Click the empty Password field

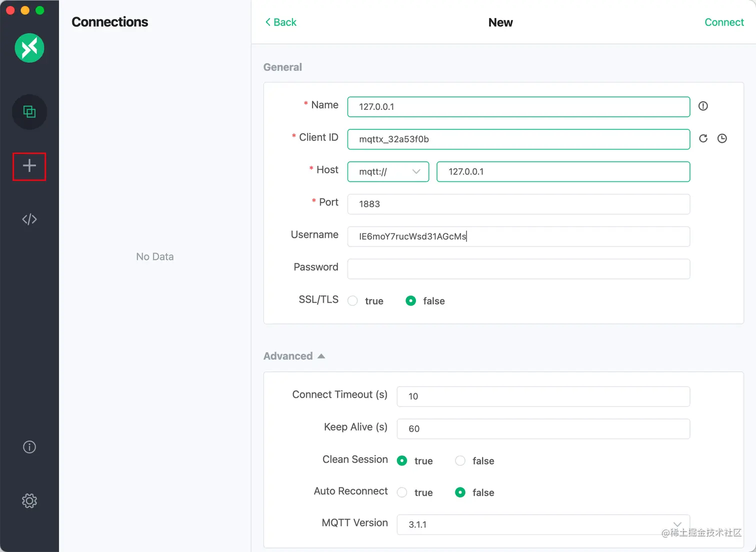[x=518, y=269]
